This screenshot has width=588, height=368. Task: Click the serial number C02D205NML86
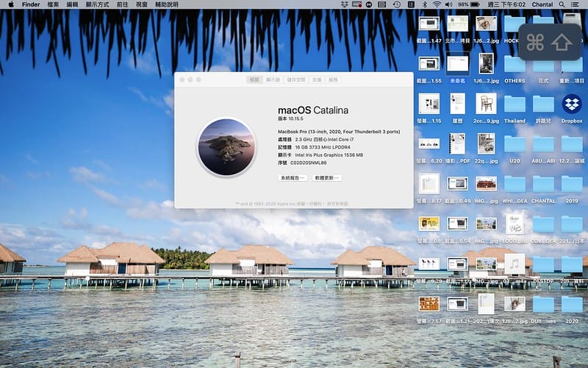[308, 163]
